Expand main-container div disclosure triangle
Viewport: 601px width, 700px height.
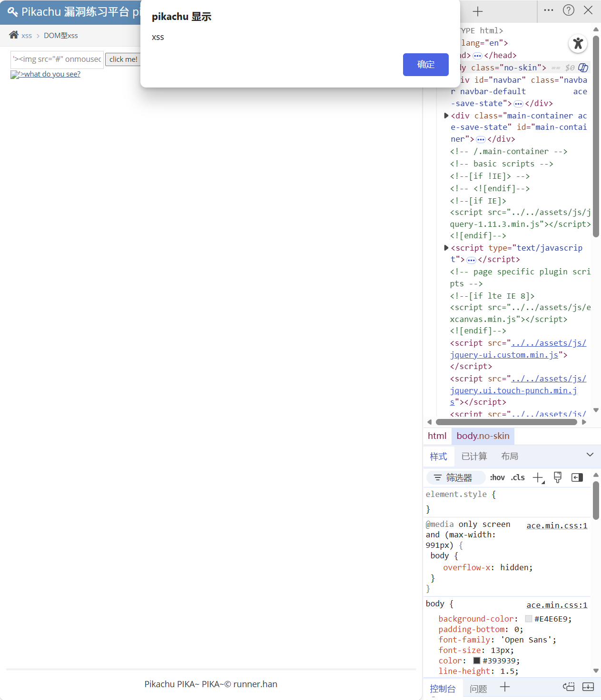pos(446,116)
